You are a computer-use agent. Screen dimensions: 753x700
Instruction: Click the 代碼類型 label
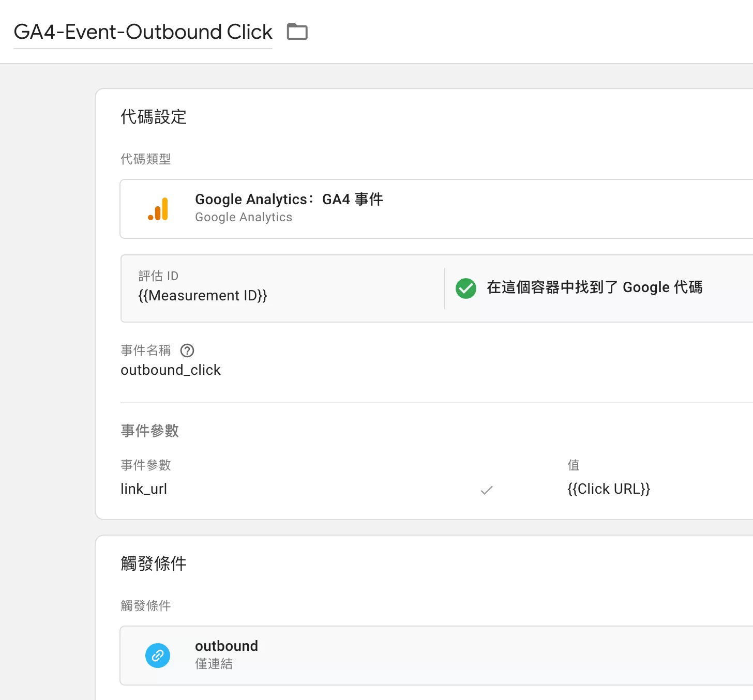146,159
